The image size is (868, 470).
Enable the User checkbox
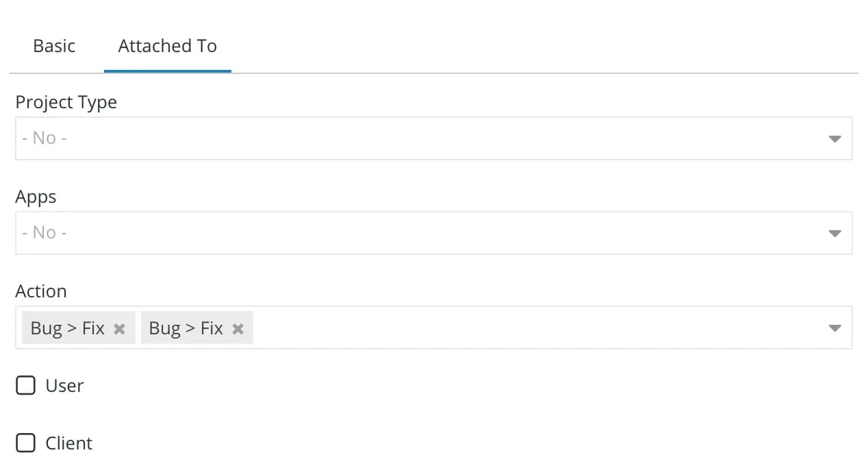coord(25,386)
